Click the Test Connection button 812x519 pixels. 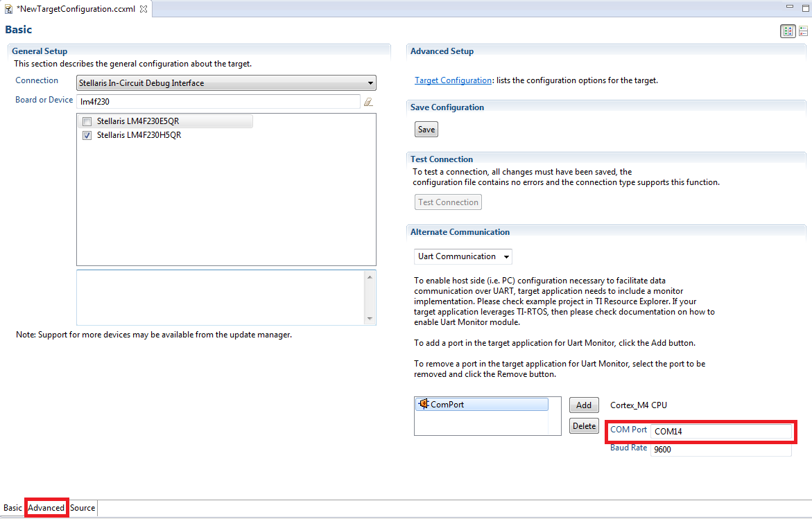click(x=448, y=202)
